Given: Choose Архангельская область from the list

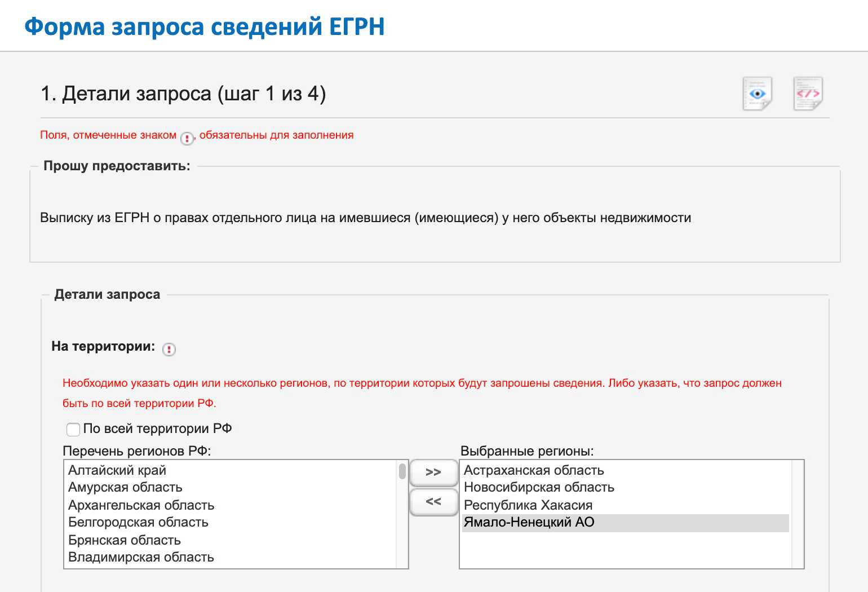Looking at the screenshot, I should click(x=141, y=505).
